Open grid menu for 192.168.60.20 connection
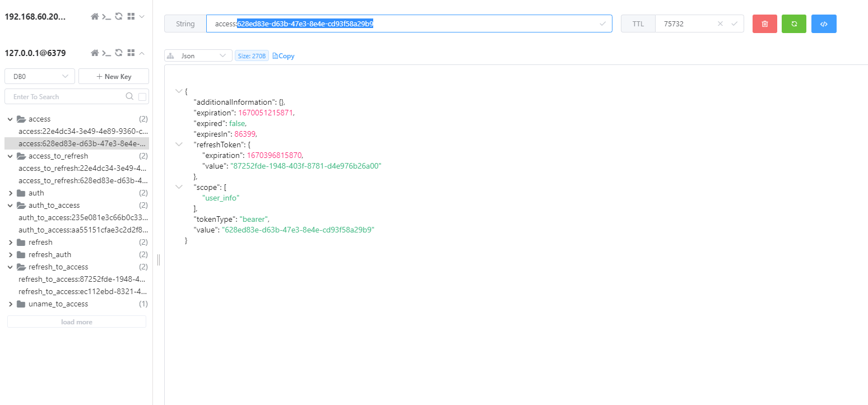868x405 pixels. [131, 16]
